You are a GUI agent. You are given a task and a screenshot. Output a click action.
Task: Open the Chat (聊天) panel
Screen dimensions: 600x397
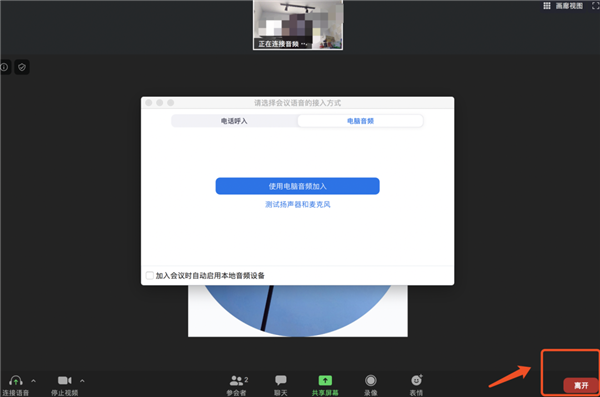(280, 385)
